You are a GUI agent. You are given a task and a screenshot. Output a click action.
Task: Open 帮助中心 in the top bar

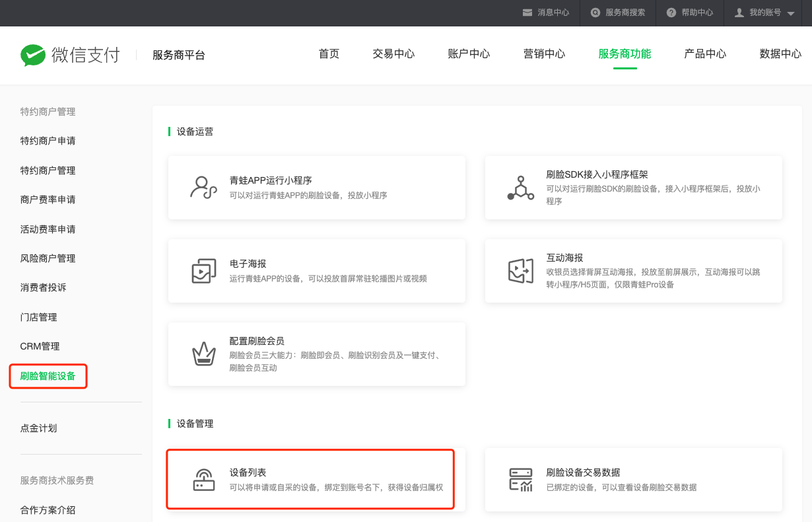point(690,13)
